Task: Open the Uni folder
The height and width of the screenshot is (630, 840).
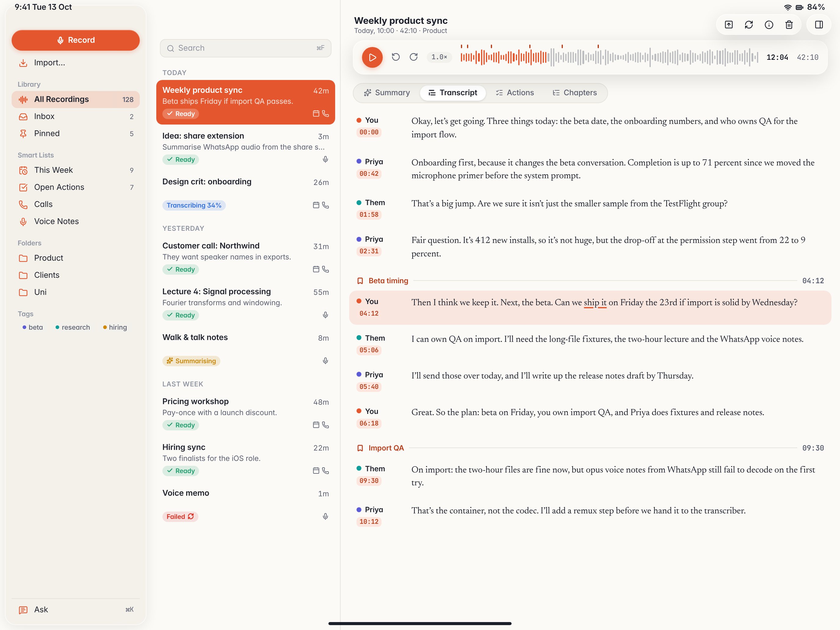Action: [x=76, y=292]
